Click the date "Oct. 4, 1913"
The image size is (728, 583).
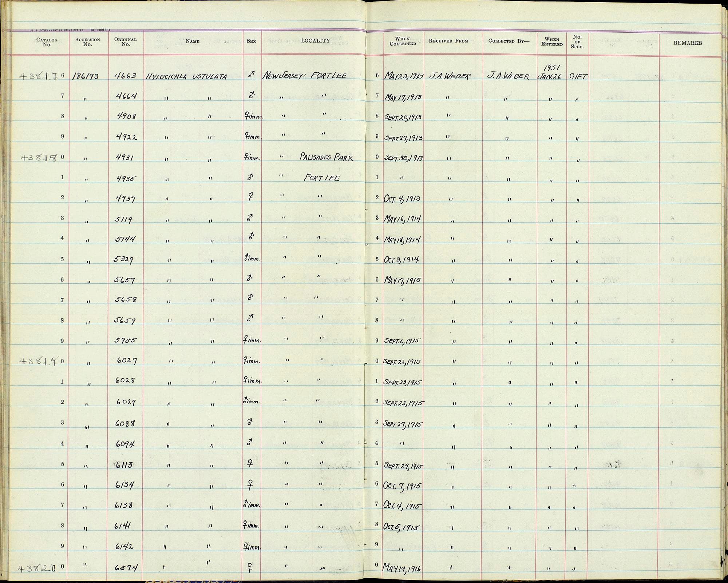[x=402, y=199]
